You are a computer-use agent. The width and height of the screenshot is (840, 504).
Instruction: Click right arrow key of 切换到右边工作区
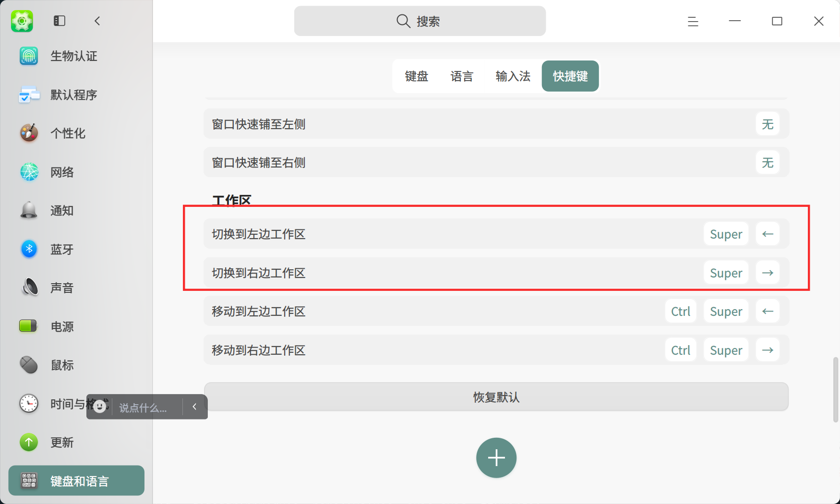click(768, 273)
